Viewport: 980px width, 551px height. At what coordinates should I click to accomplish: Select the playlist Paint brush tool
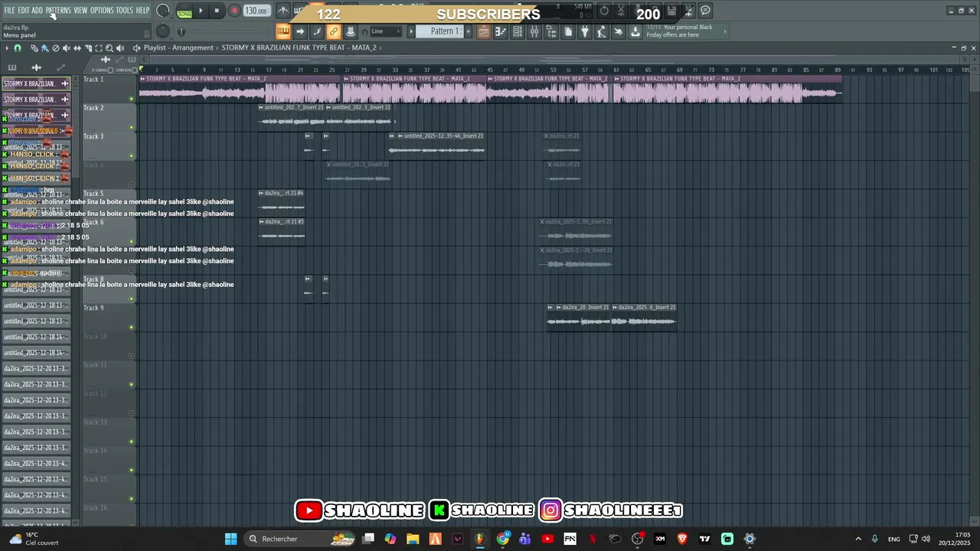click(45, 48)
